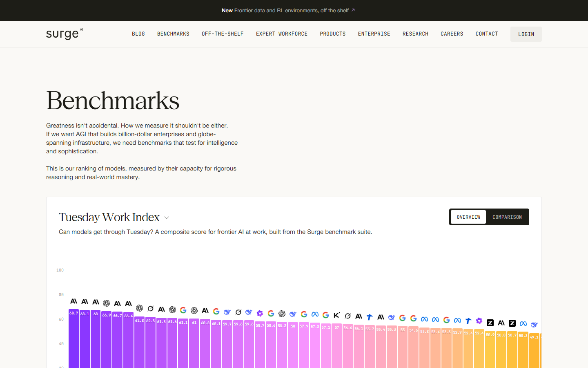Click the 80 label on the chart axis
This screenshot has width=588, height=368.
coord(61,295)
